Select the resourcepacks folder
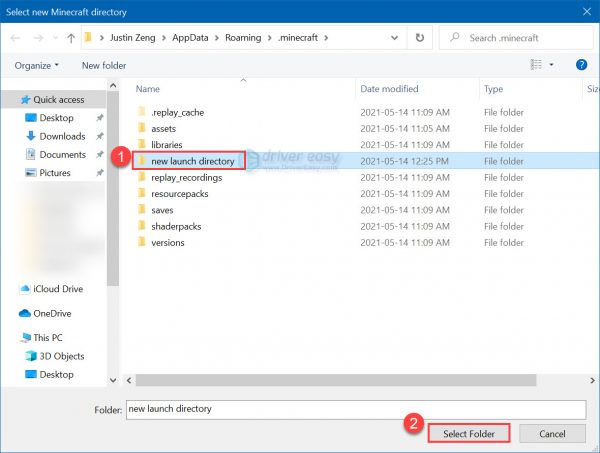 pos(179,194)
